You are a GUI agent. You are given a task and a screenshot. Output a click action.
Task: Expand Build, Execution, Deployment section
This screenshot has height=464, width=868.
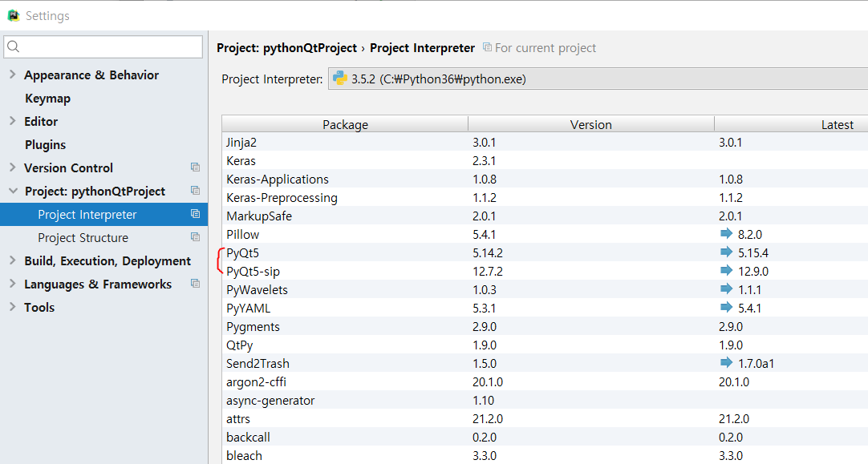pyautogui.click(x=12, y=260)
